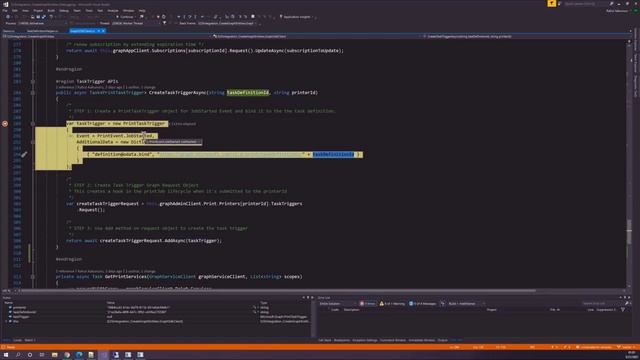Open the Debug menu

[x=64, y=11]
